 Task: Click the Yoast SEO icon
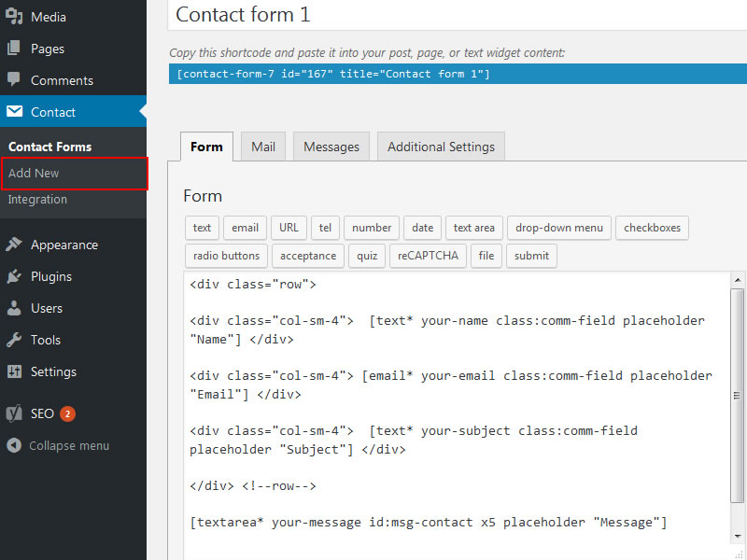click(14, 413)
